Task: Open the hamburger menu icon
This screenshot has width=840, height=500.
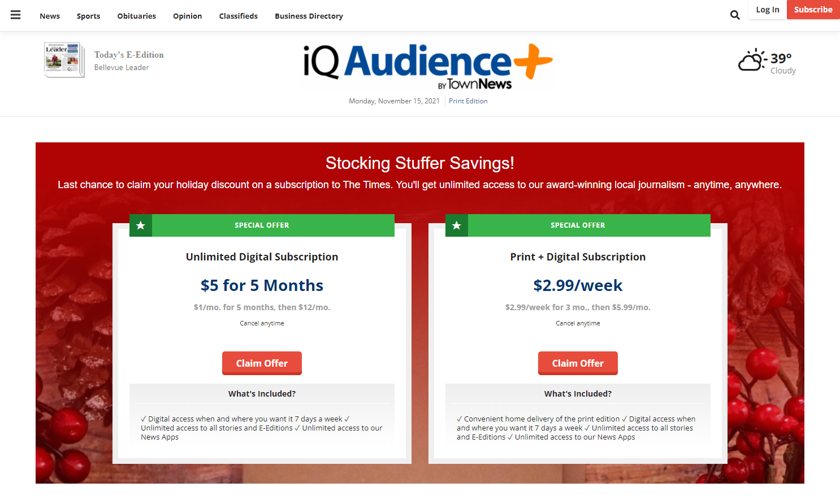Action: (x=15, y=15)
